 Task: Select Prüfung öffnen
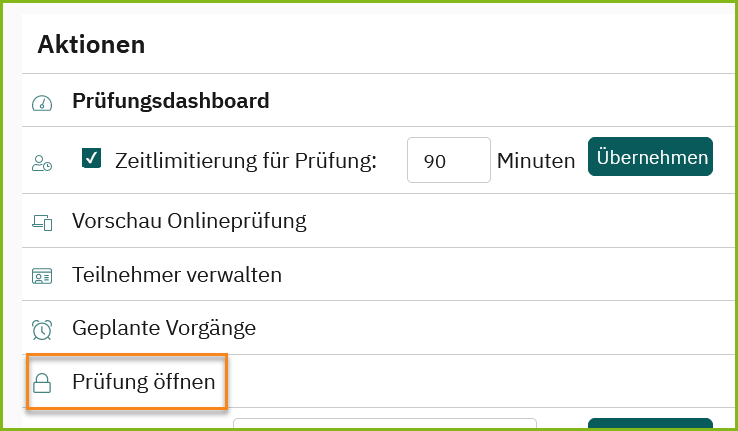click(x=144, y=382)
